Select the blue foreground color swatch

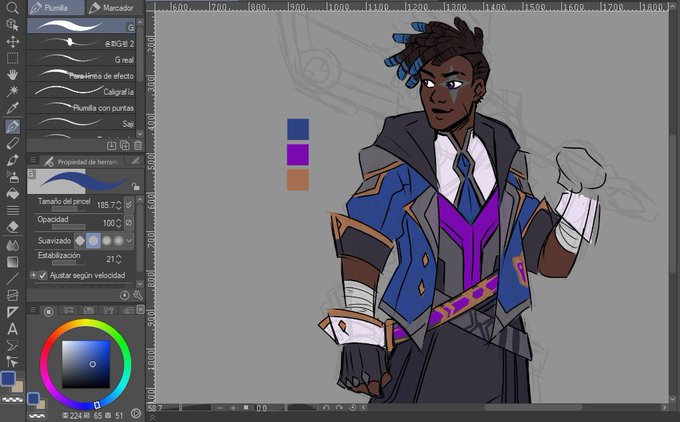(x=9, y=378)
